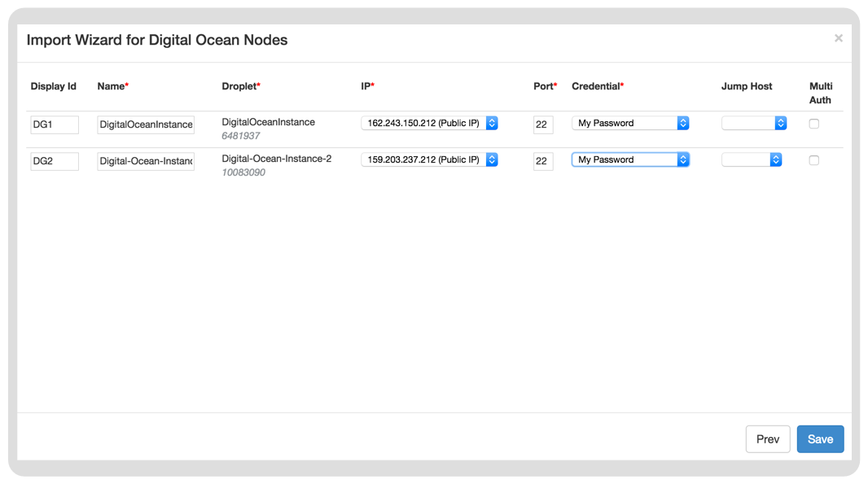Image resolution: width=868 pixels, height=484 pixels.
Task: Click the Name column header
Action: [x=113, y=85]
